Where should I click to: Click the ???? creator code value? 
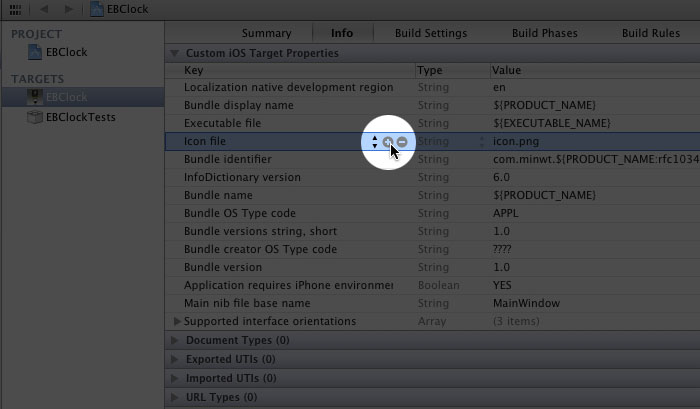(502, 249)
